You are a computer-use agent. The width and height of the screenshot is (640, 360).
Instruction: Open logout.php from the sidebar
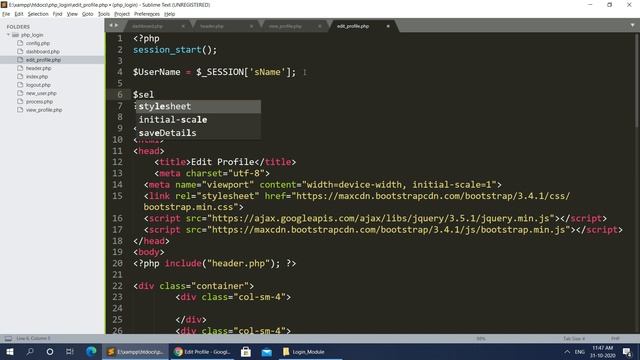(38, 85)
